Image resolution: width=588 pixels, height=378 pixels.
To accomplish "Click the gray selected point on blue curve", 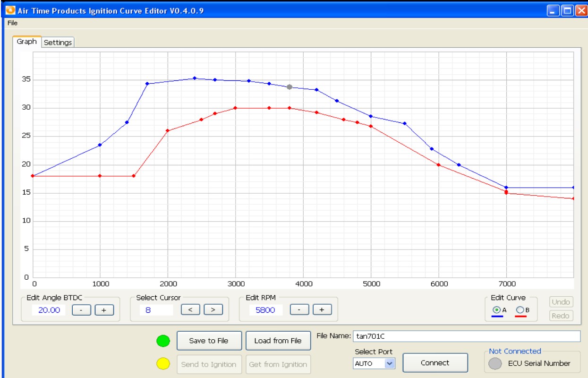I will tap(290, 87).
